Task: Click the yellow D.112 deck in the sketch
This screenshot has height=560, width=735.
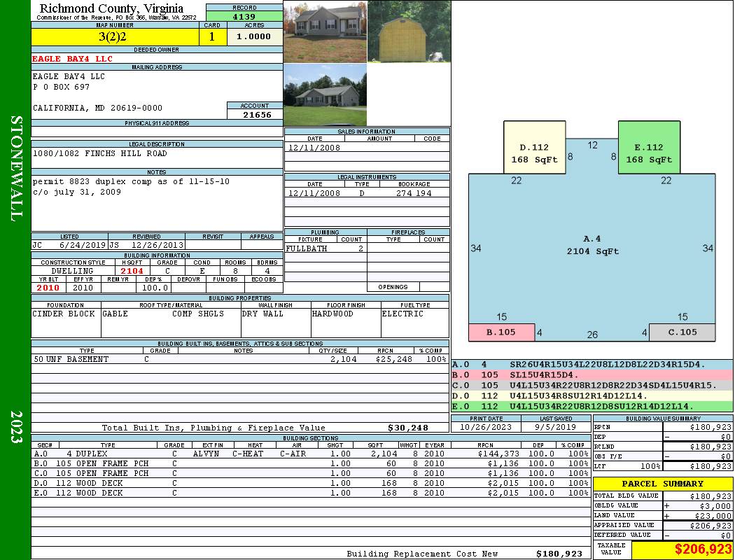Action: click(534, 153)
